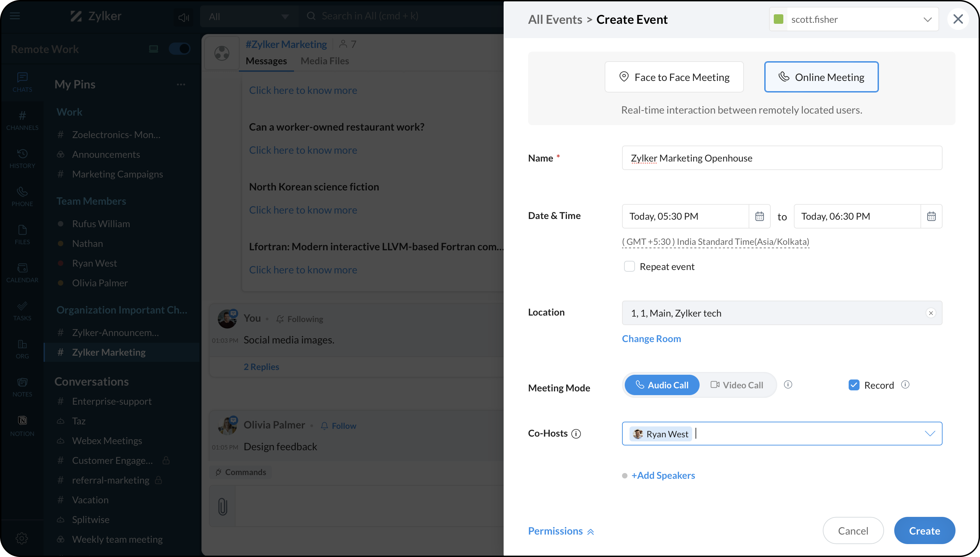
Task: Click the Record info icon
Action: pos(905,385)
